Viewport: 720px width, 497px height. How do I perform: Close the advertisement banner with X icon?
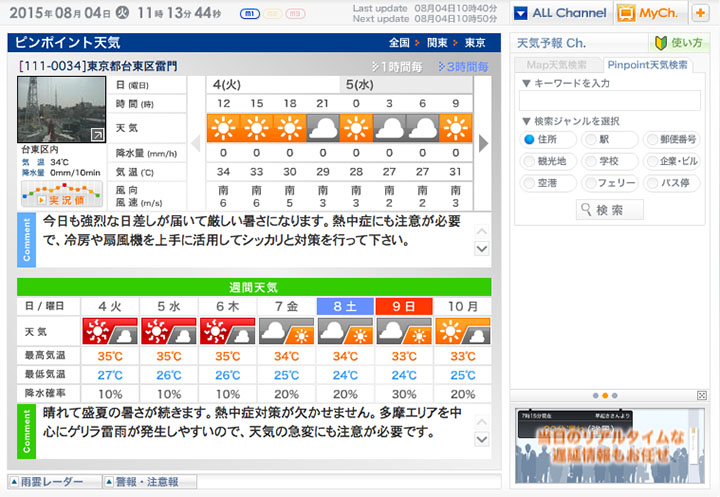click(701, 396)
